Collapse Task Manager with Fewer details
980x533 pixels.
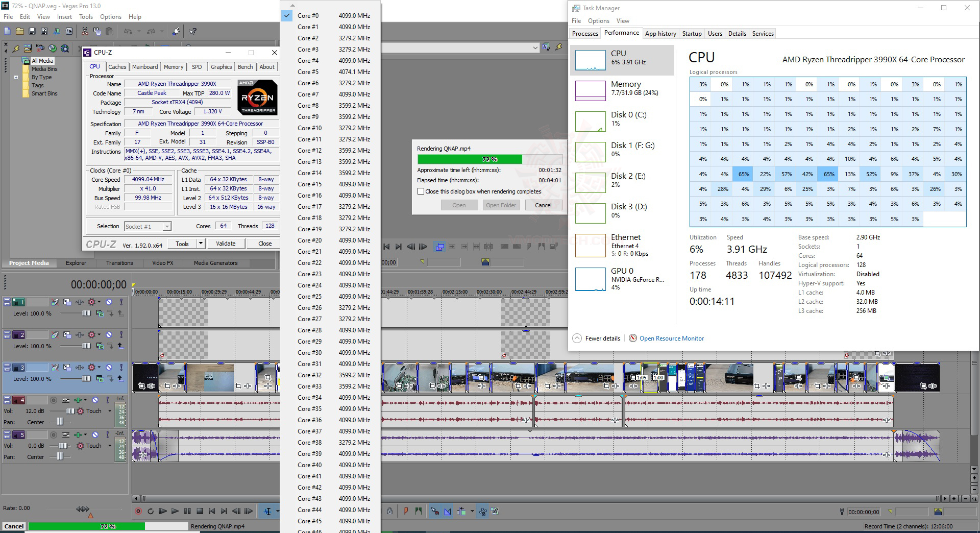596,338
